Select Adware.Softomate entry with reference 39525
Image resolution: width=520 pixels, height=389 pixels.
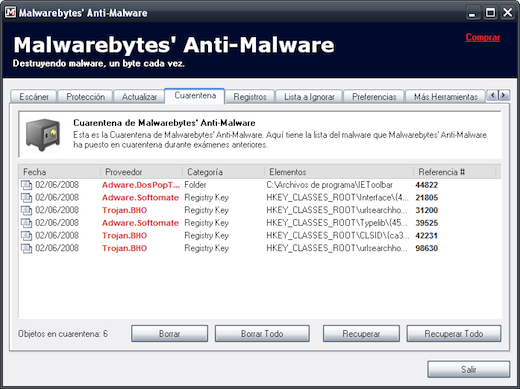coord(140,223)
